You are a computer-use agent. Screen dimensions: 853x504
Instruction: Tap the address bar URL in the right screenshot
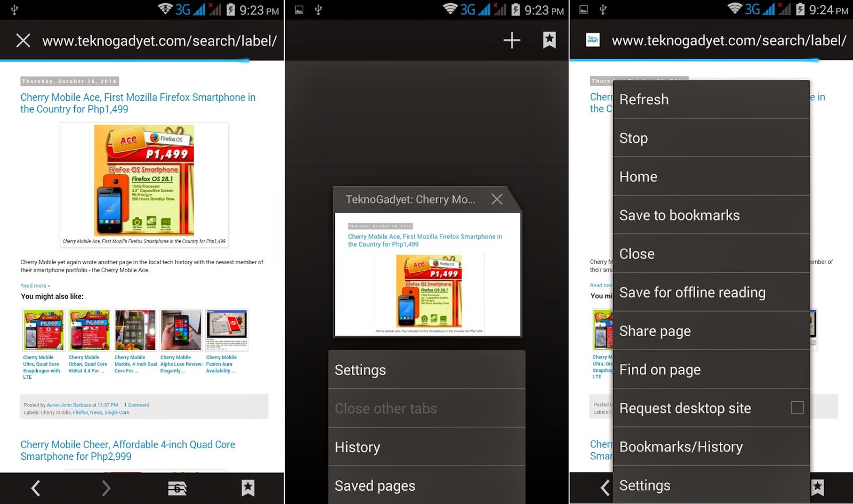(x=729, y=41)
